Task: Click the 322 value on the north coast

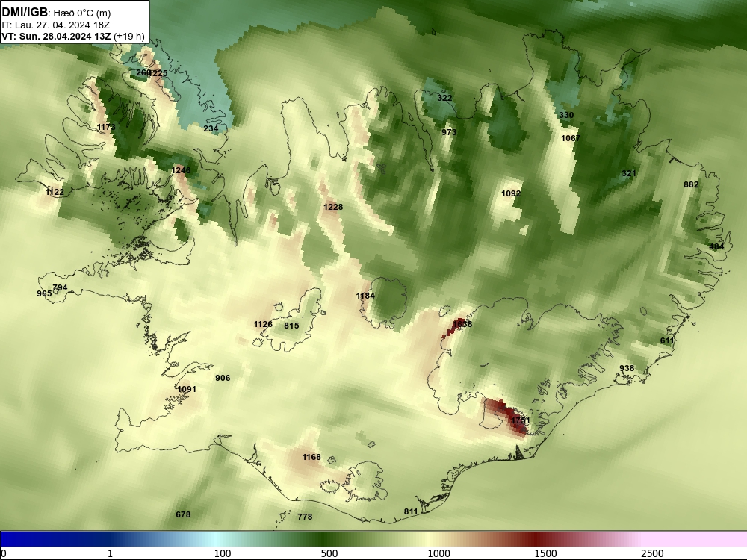Action: pos(444,98)
